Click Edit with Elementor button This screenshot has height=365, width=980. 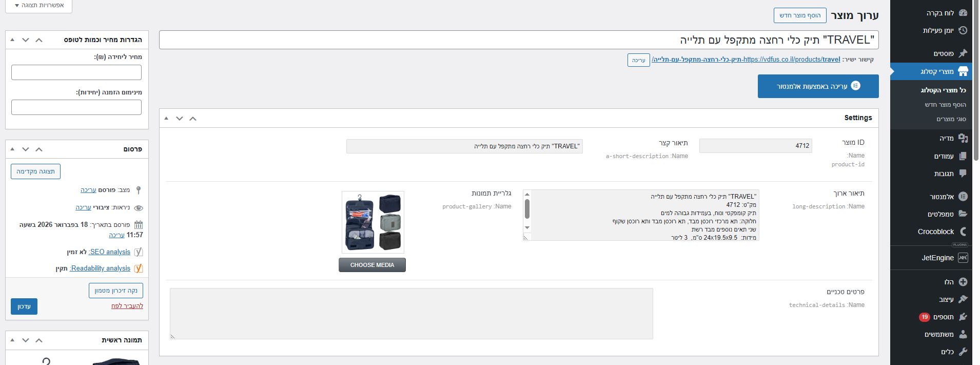818,86
